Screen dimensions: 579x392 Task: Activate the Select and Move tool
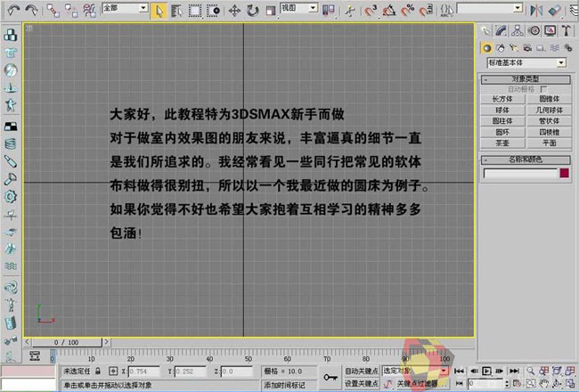coord(234,11)
